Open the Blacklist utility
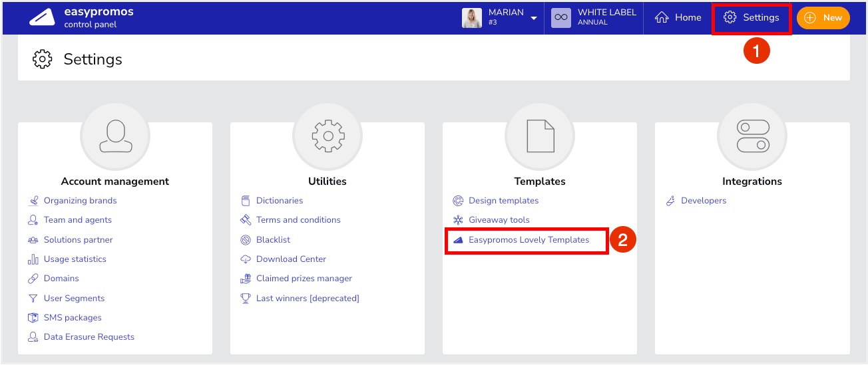Screen dimensions: 868x365 tap(273, 240)
